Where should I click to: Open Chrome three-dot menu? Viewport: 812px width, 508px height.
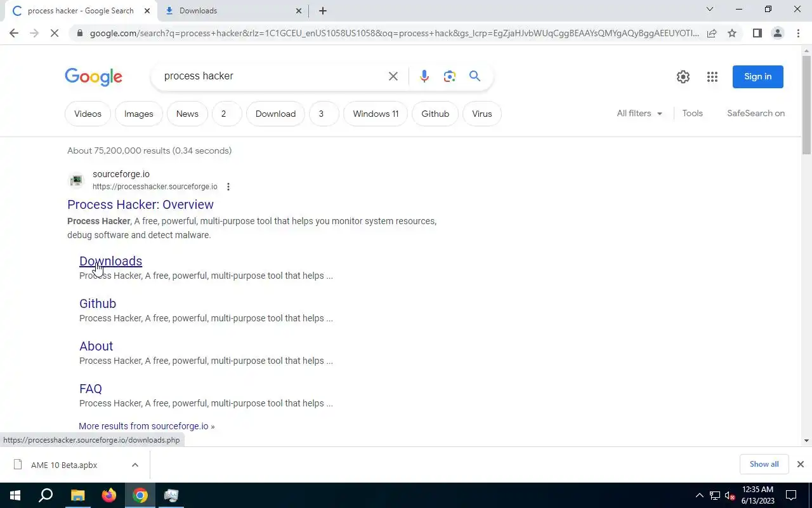click(x=798, y=33)
